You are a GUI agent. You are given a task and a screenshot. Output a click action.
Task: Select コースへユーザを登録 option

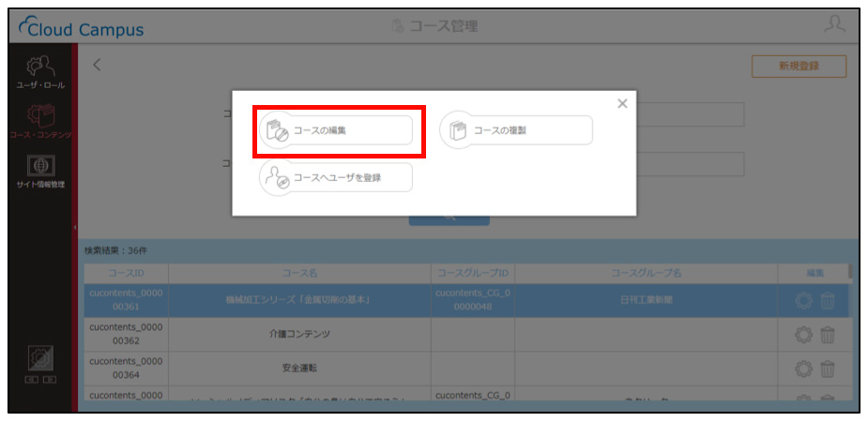coord(336,177)
